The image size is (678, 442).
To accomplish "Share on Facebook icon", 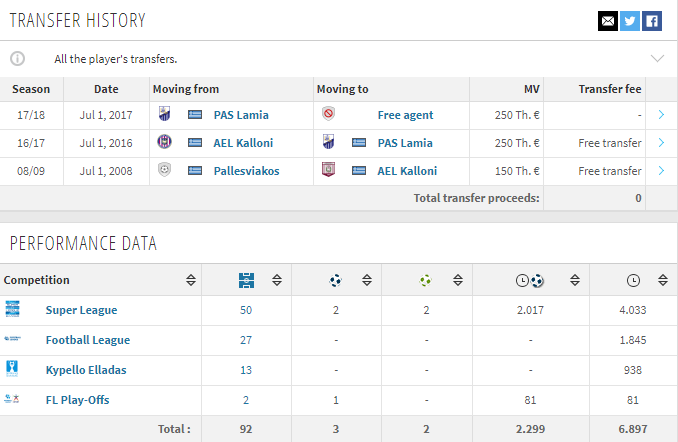I will [652, 21].
